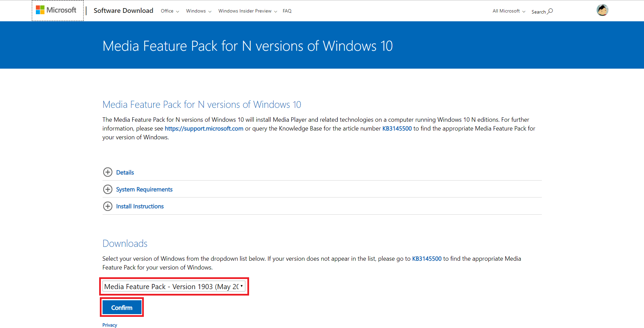Click the blue banner title text
This screenshot has height=328, width=644.
click(248, 46)
